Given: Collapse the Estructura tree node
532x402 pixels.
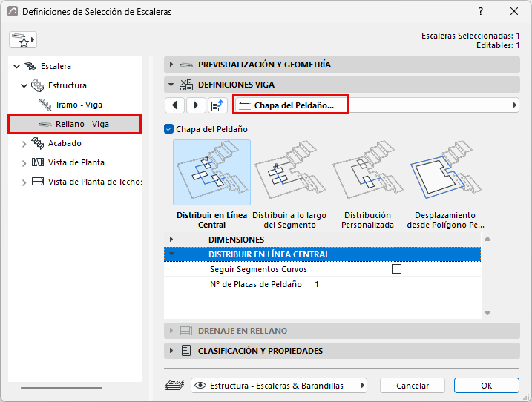Looking at the screenshot, I should tap(24, 86).
